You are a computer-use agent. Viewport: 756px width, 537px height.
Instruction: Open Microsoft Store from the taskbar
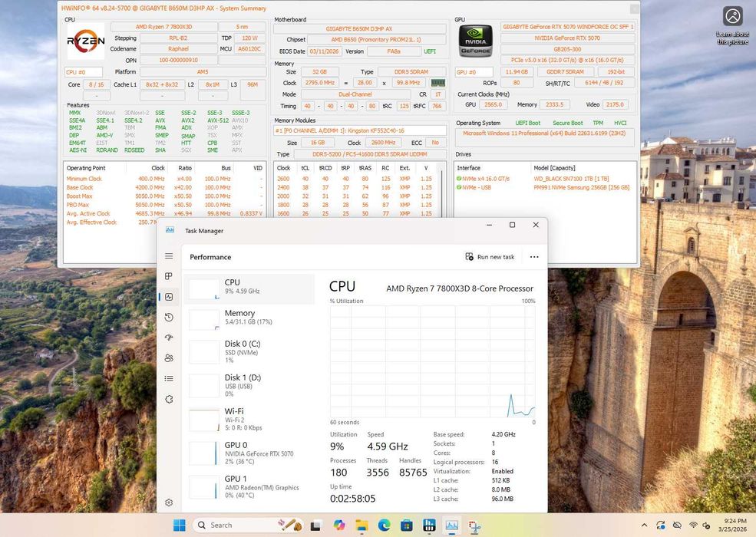click(x=407, y=525)
